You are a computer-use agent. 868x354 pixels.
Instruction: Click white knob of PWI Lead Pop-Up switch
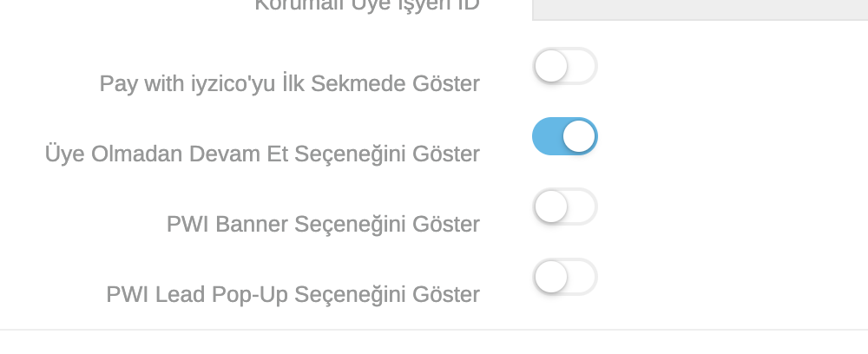click(551, 277)
